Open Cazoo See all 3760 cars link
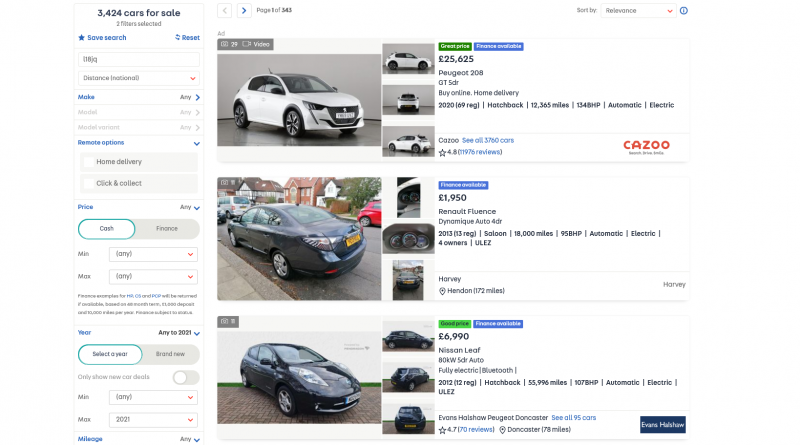The image size is (800, 445). [x=488, y=140]
